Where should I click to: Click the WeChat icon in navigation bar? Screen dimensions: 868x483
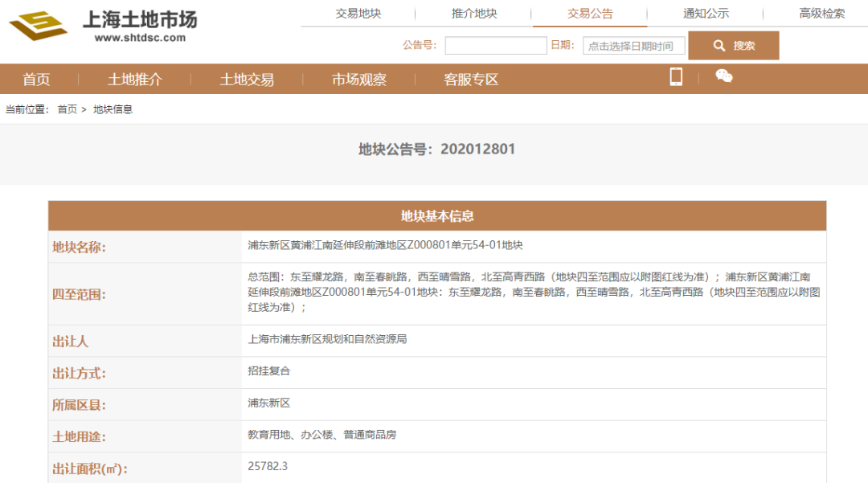[724, 76]
